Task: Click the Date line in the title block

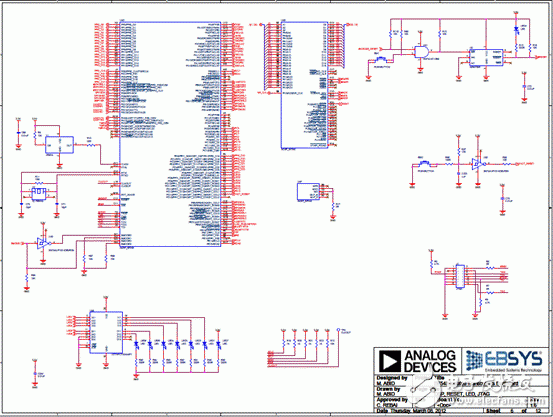Action: pos(411,411)
